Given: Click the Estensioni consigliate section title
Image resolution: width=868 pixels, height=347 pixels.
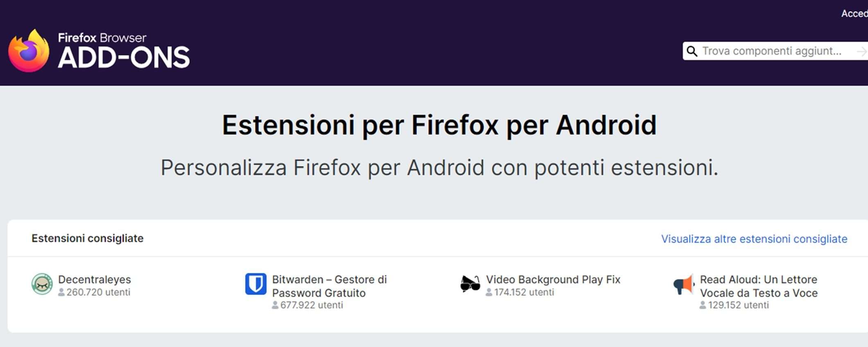Looking at the screenshot, I should 87,238.
